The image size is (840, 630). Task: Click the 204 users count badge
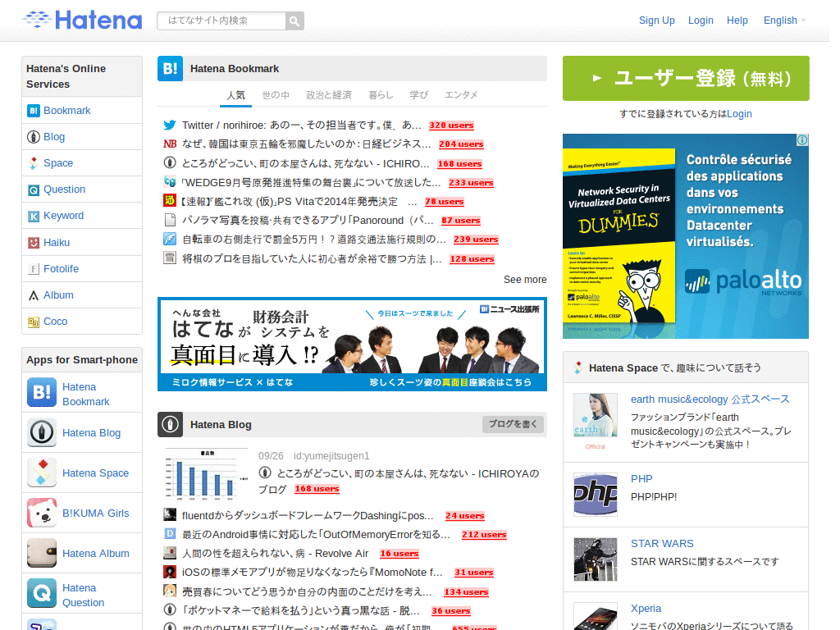pyautogui.click(x=461, y=144)
